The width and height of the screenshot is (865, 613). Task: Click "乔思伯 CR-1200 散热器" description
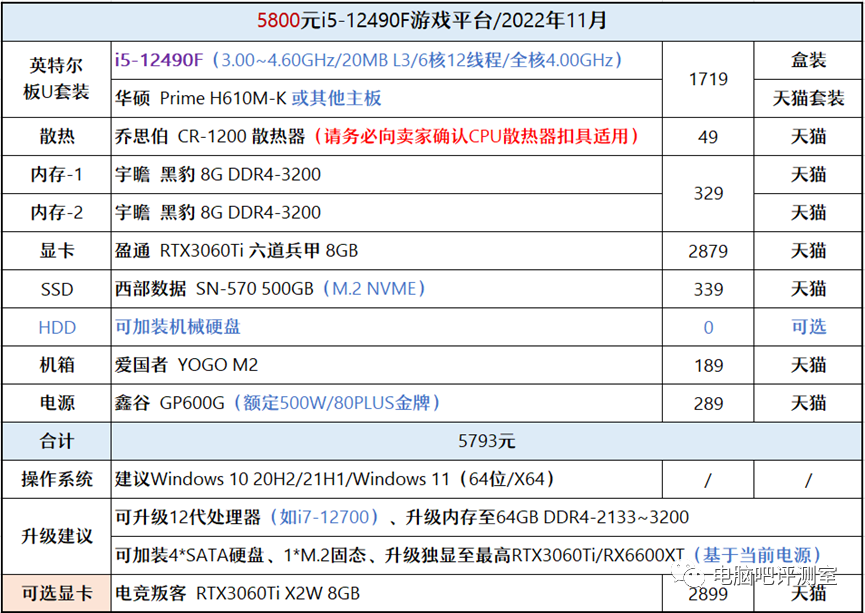coord(377,136)
